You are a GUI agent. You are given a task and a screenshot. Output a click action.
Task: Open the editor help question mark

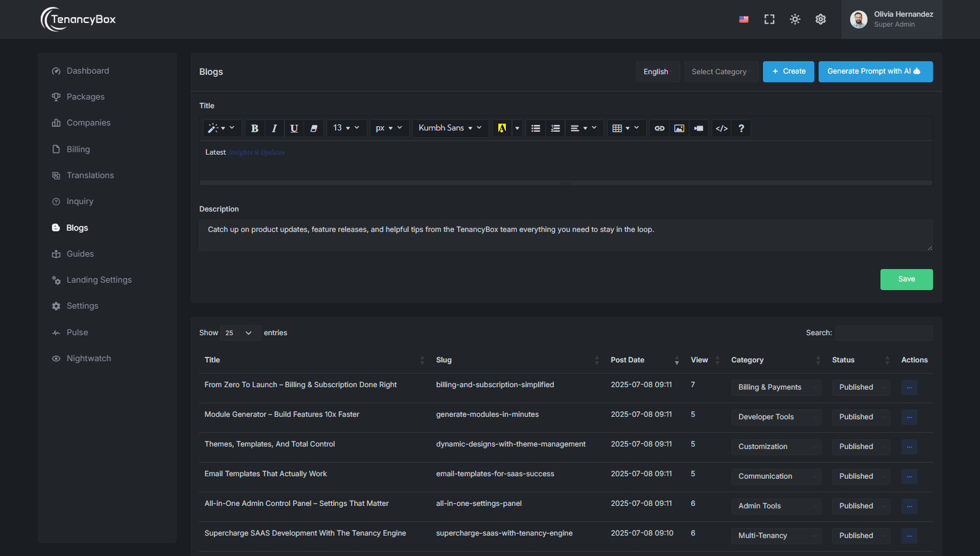pyautogui.click(x=741, y=128)
